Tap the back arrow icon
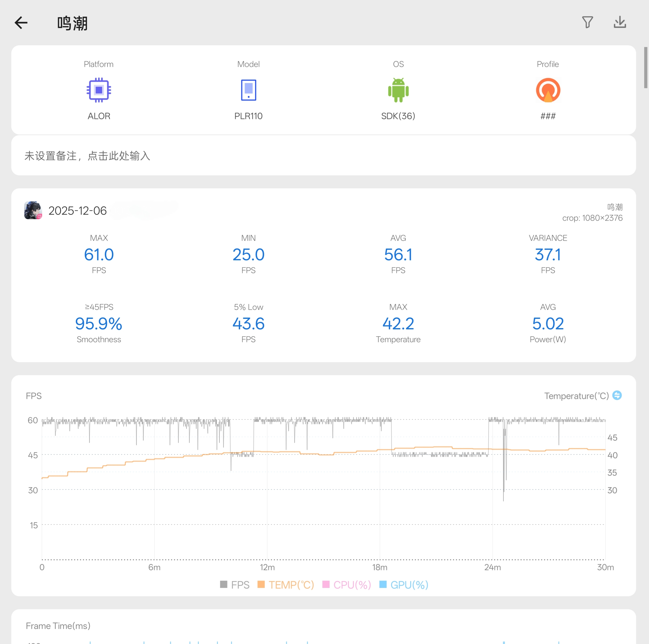Viewport: 649px width, 644px height. tap(21, 23)
